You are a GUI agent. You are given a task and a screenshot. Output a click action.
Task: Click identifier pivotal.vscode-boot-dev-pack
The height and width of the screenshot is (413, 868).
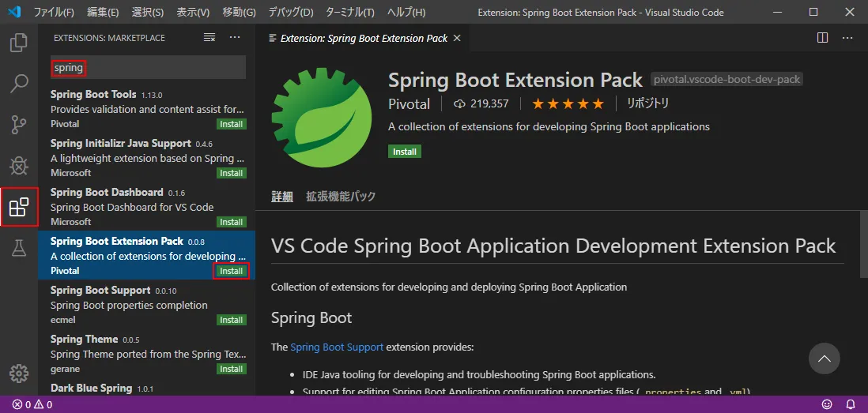tap(726, 80)
